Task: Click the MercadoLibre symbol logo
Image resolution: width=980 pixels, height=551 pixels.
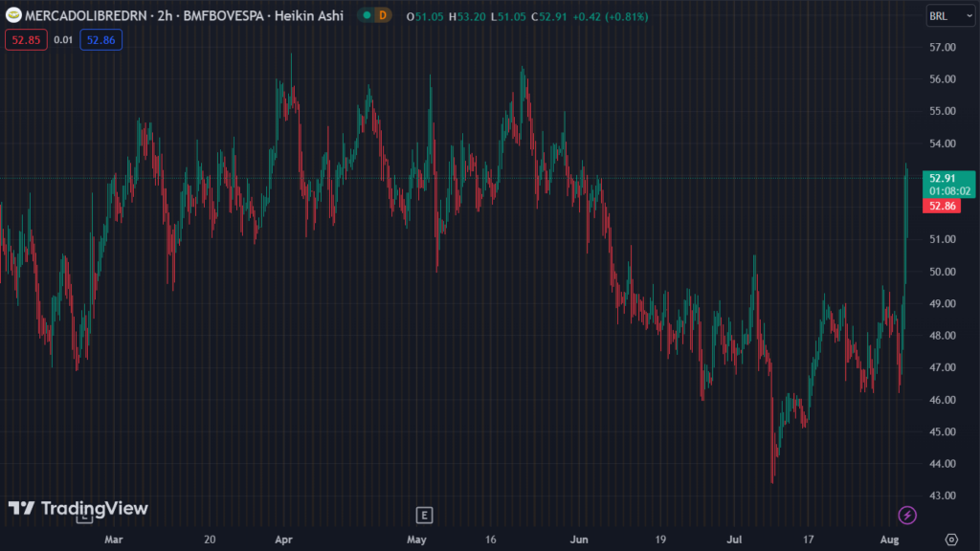Action: 14,15
